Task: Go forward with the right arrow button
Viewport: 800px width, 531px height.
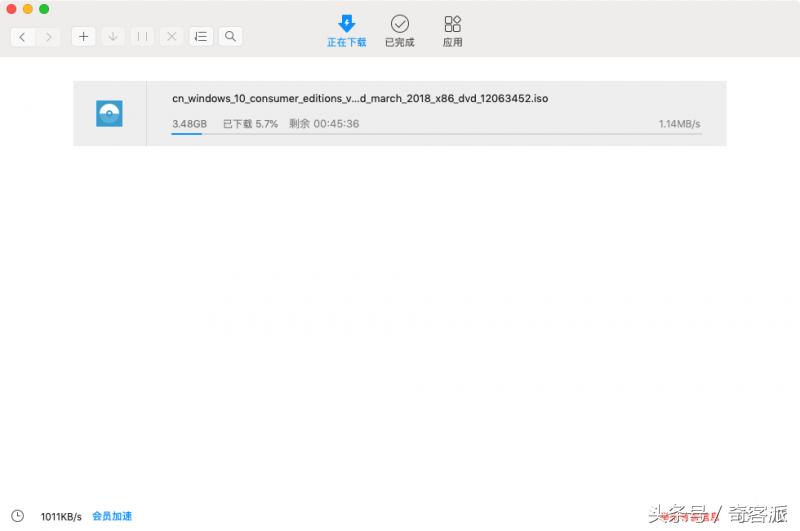Action: point(48,37)
